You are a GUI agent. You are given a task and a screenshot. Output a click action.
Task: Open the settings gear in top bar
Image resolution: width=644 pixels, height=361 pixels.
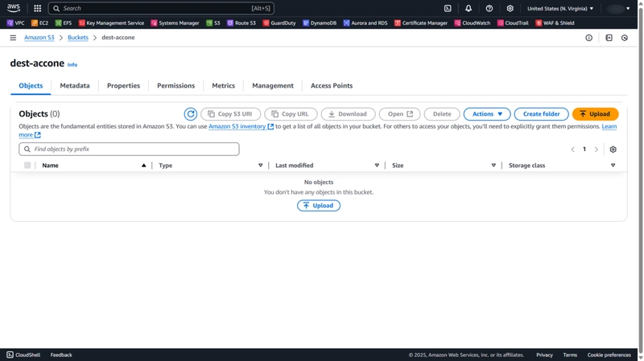coord(510,8)
